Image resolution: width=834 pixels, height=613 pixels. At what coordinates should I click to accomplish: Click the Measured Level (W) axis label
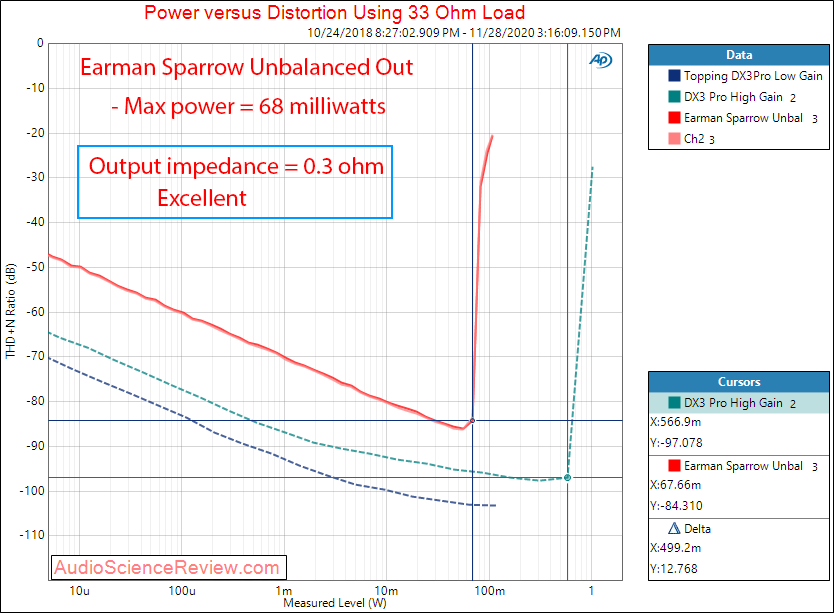coord(335,603)
